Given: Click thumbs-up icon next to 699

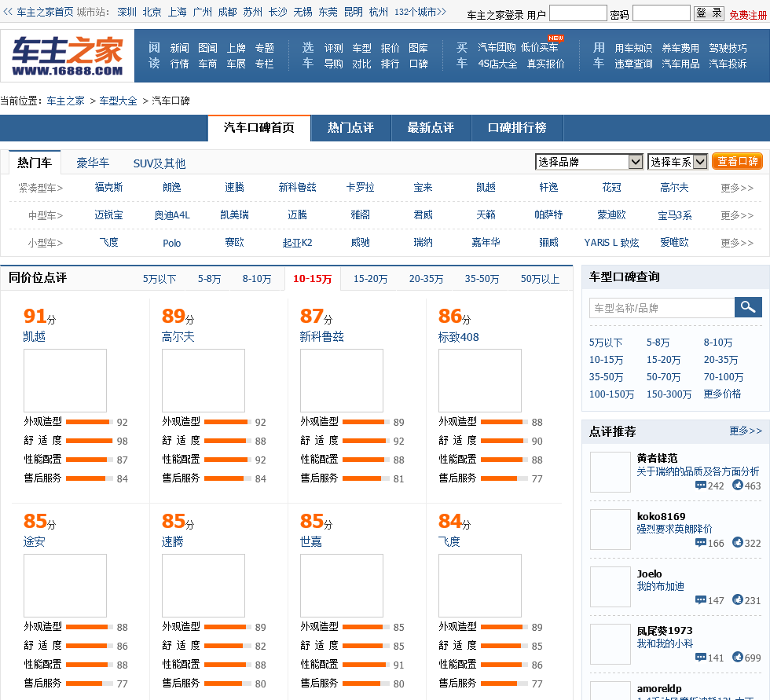Looking at the screenshot, I should [x=737, y=657].
